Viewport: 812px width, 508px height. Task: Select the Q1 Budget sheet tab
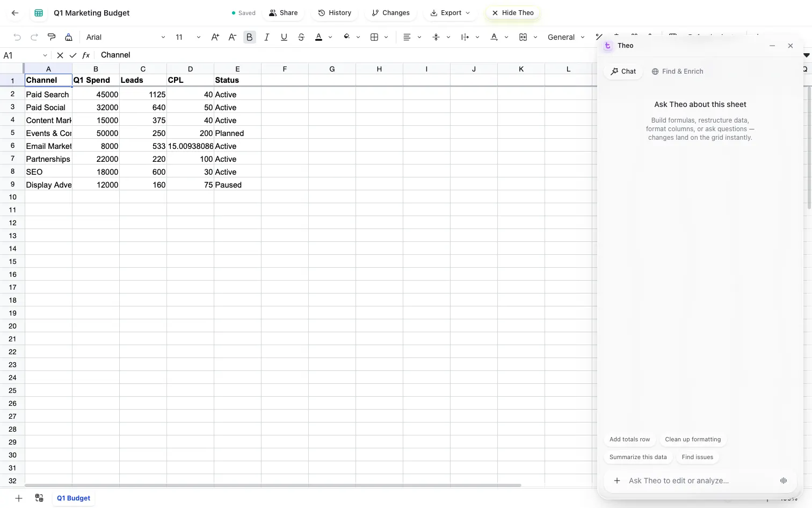[74, 498]
